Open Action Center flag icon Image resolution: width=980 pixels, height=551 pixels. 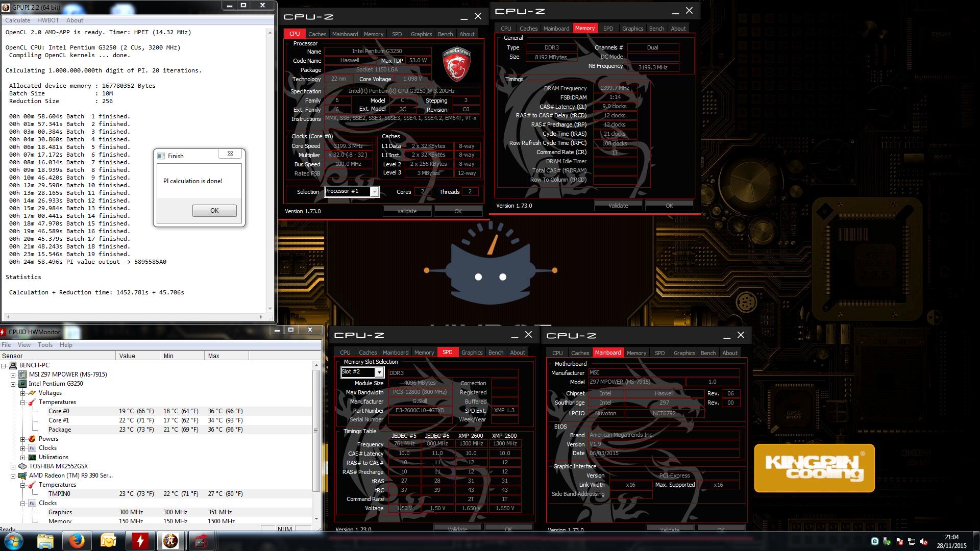tap(899, 541)
